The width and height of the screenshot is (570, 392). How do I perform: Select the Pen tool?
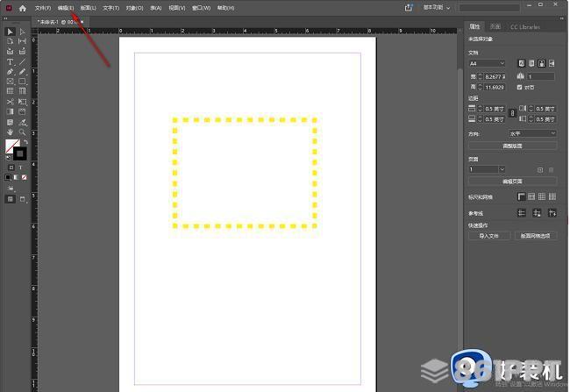pyautogui.click(x=11, y=72)
